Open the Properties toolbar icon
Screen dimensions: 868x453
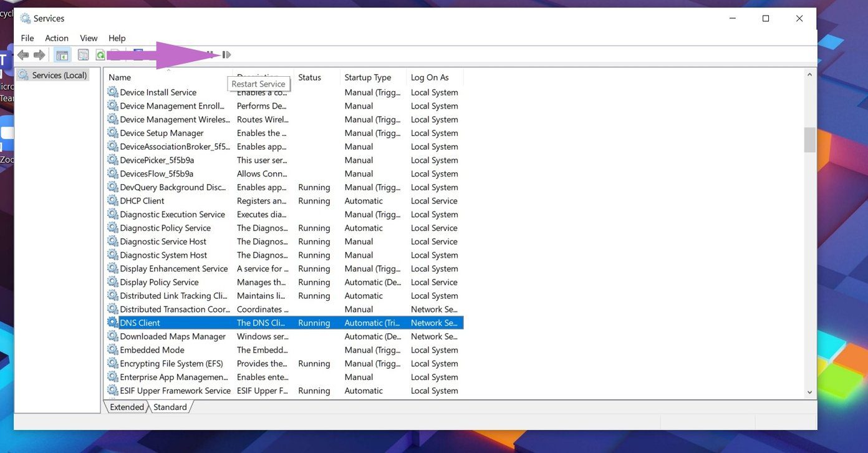tap(83, 55)
